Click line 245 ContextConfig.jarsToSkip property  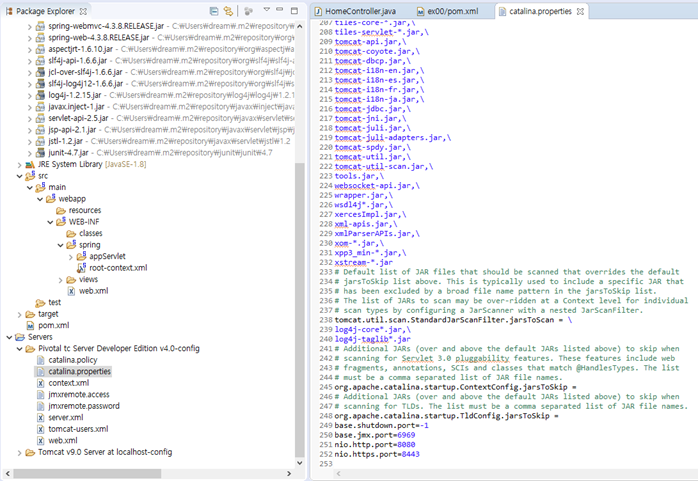pos(451,387)
